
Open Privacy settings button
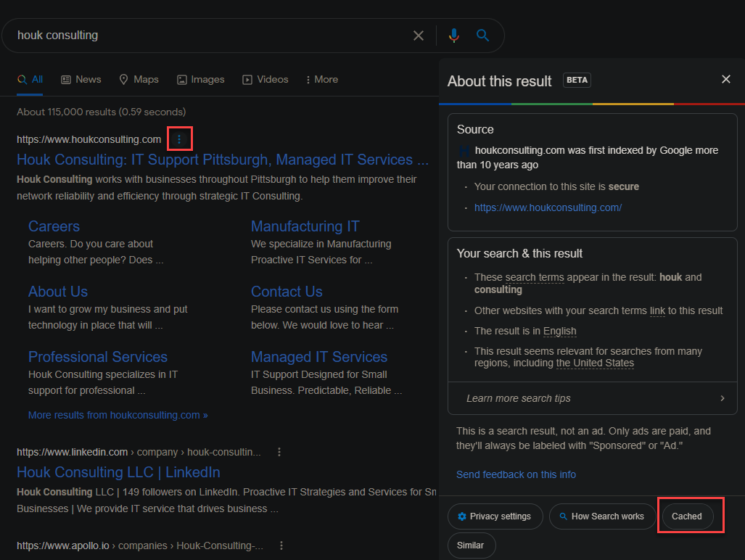495,516
